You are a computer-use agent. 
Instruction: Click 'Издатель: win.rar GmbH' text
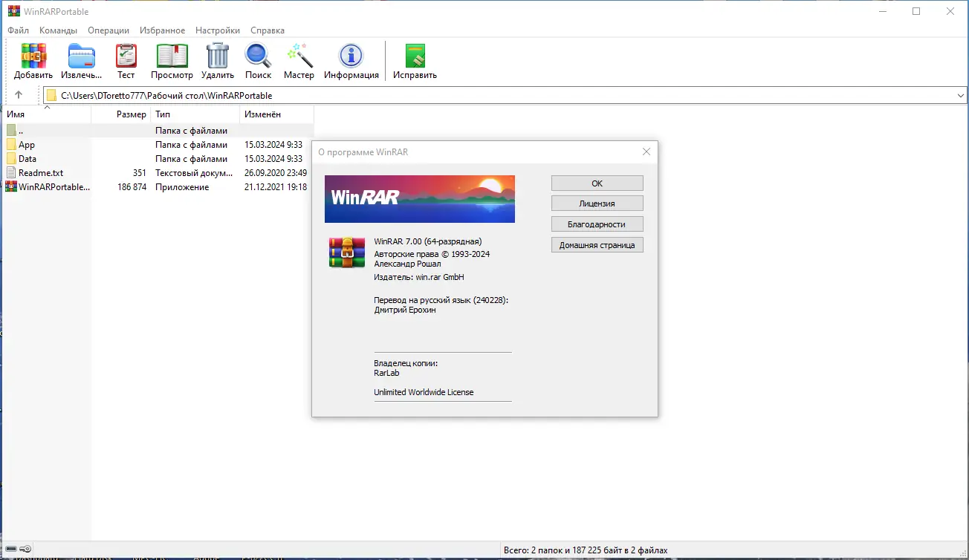[419, 277]
